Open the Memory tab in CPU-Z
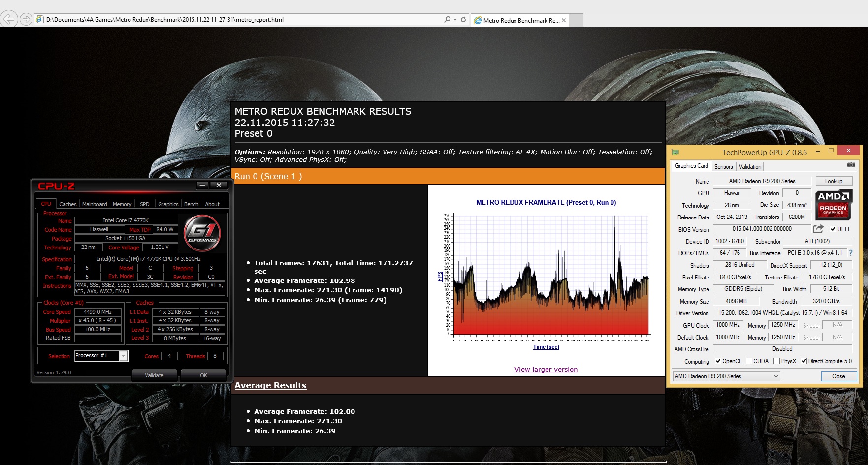The image size is (868, 465). (x=122, y=204)
